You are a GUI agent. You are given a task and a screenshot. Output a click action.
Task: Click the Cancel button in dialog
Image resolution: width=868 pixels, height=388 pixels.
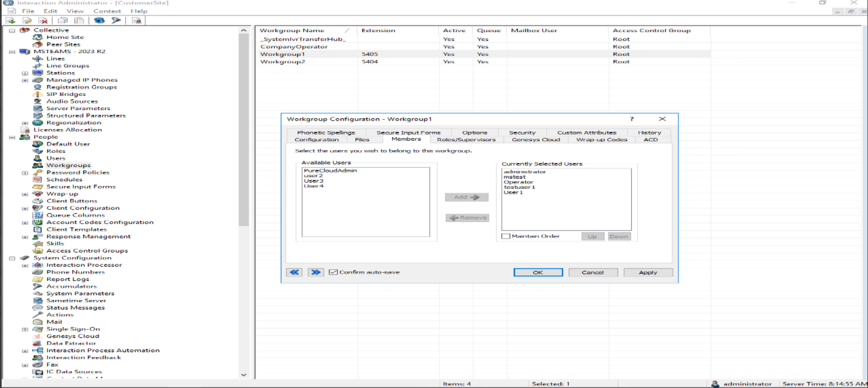tap(592, 272)
